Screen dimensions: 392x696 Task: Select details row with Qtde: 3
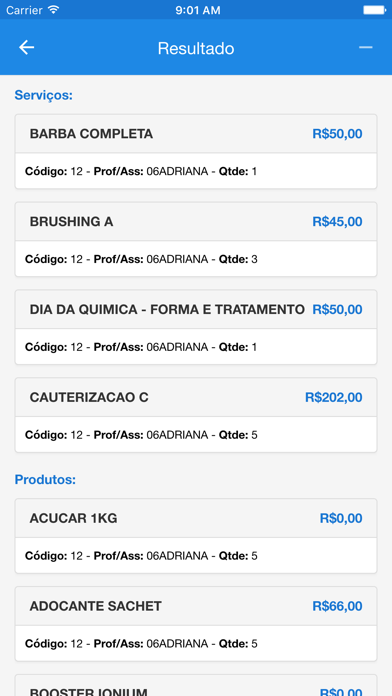(x=196, y=259)
